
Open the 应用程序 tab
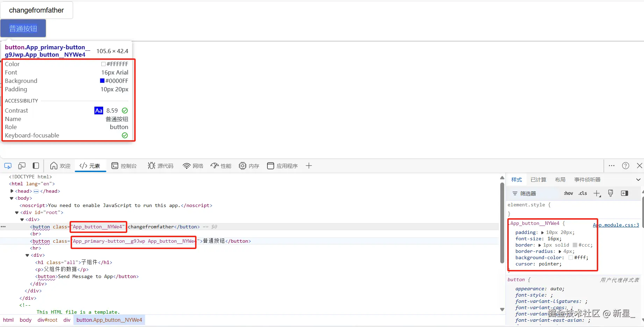pos(282,166)
